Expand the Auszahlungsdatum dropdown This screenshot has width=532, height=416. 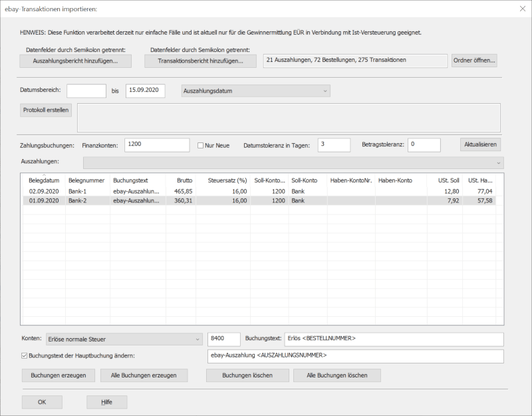tap(256, 91)
